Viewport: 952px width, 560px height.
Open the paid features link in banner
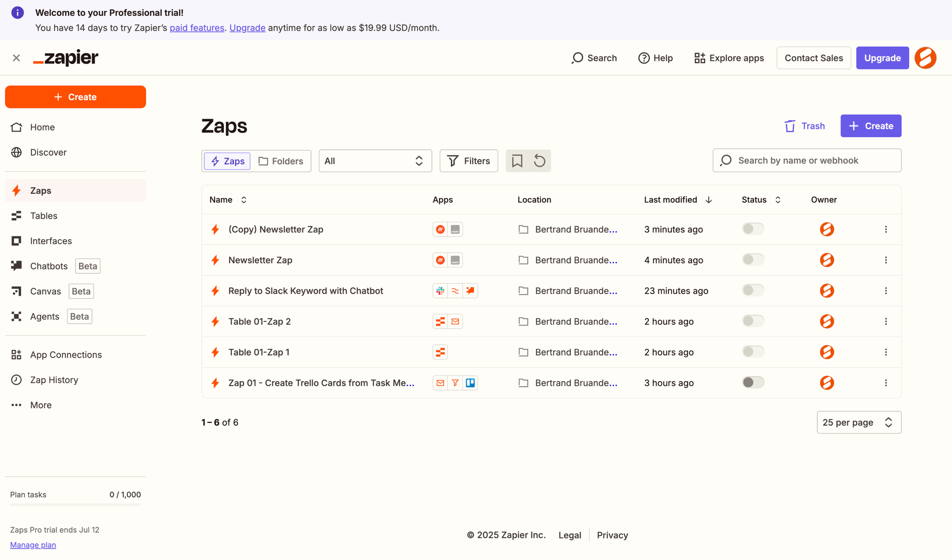pos(197,28)
